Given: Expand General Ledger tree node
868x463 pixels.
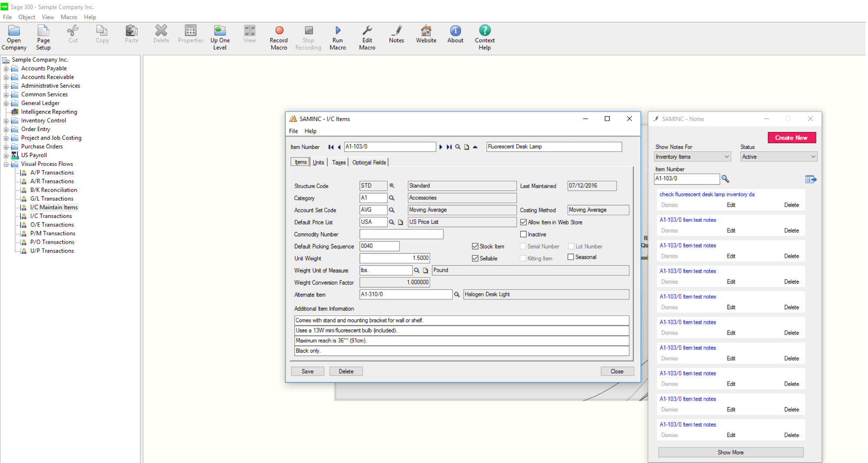Looking at the screenshot, I should click(x=6, y=103).
